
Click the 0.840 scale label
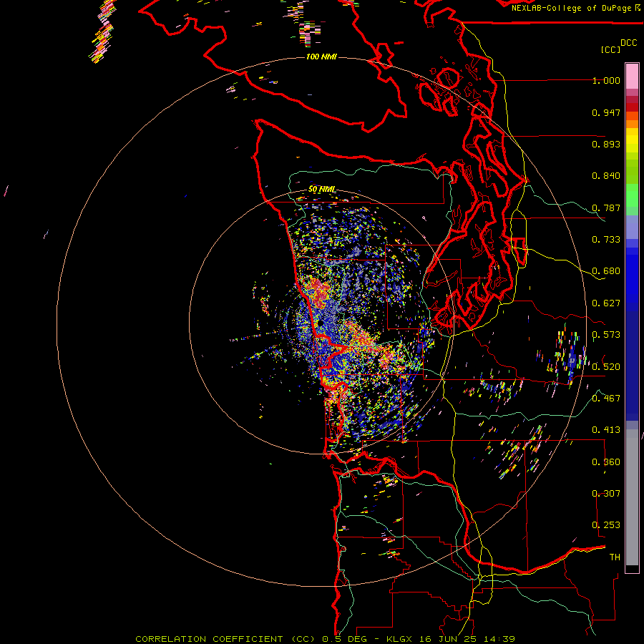coord(606,176)
